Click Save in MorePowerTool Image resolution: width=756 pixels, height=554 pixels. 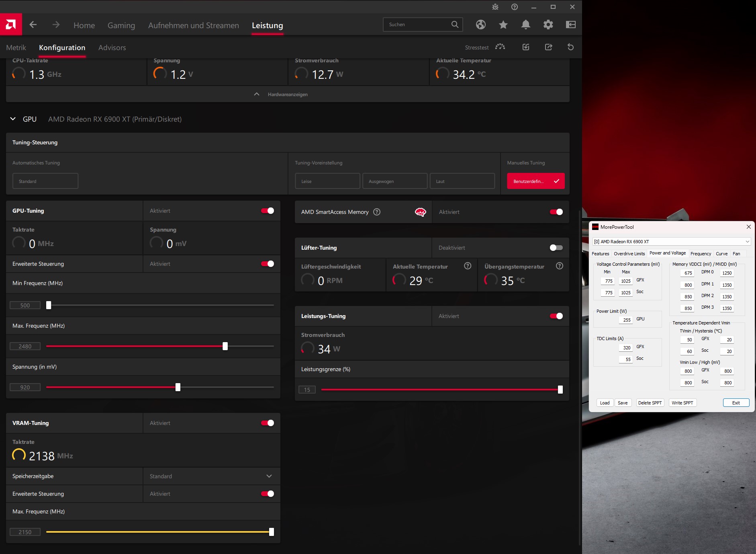[623, 403]
